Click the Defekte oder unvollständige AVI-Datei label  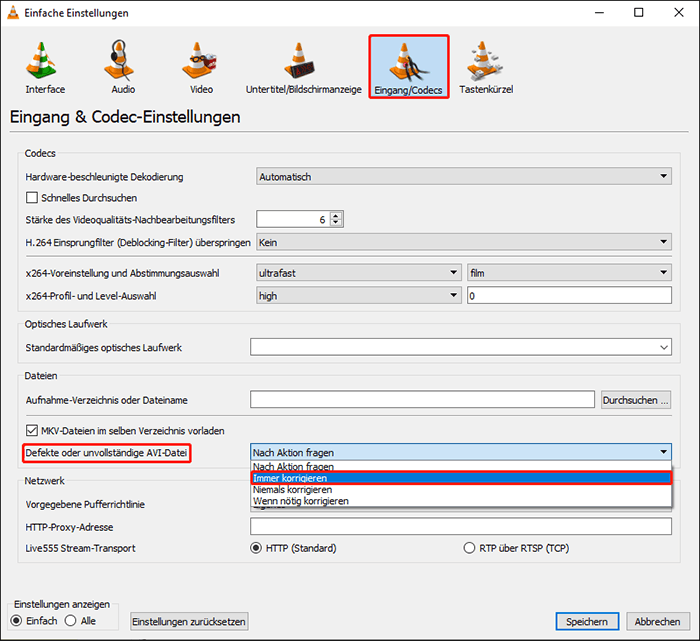[x=106, y=453]
